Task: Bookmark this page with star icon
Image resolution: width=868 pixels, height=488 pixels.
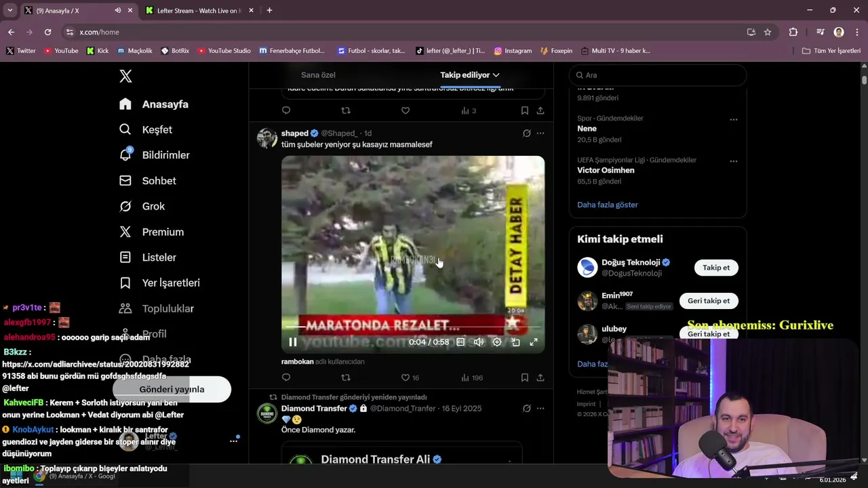Action: [x=768, y=32]
